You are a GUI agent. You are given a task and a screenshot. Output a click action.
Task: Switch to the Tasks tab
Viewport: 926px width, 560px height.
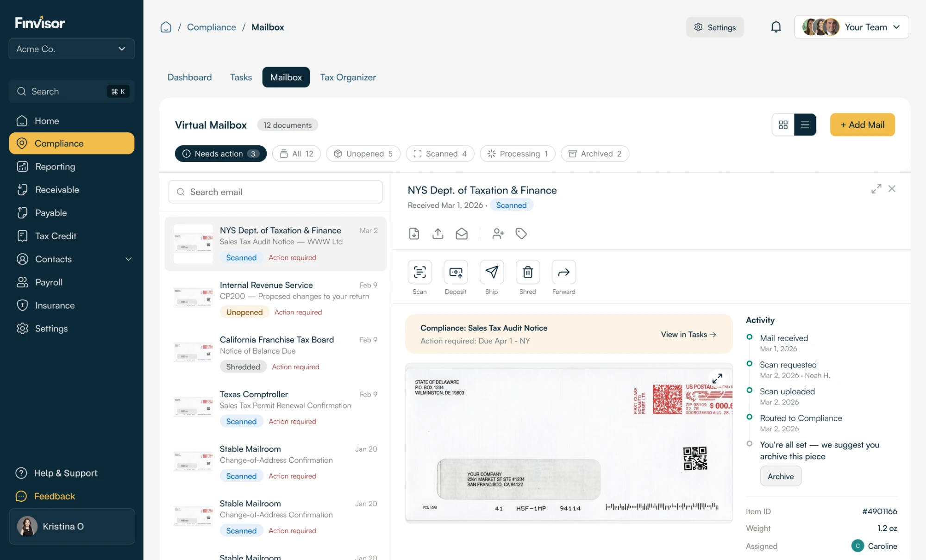click(241, 77)
